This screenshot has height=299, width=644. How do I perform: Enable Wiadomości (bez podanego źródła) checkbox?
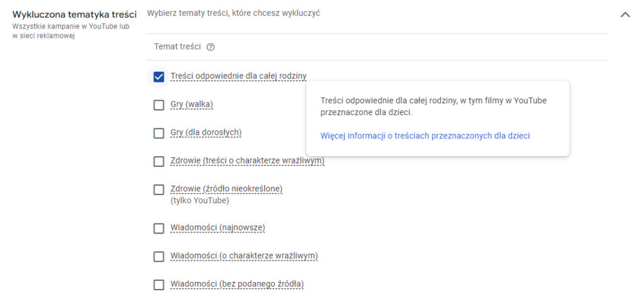[x=158, y=285]
